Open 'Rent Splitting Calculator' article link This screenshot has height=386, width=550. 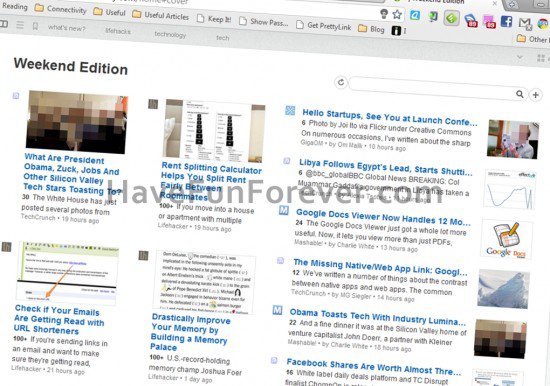(x=211, y=181)
